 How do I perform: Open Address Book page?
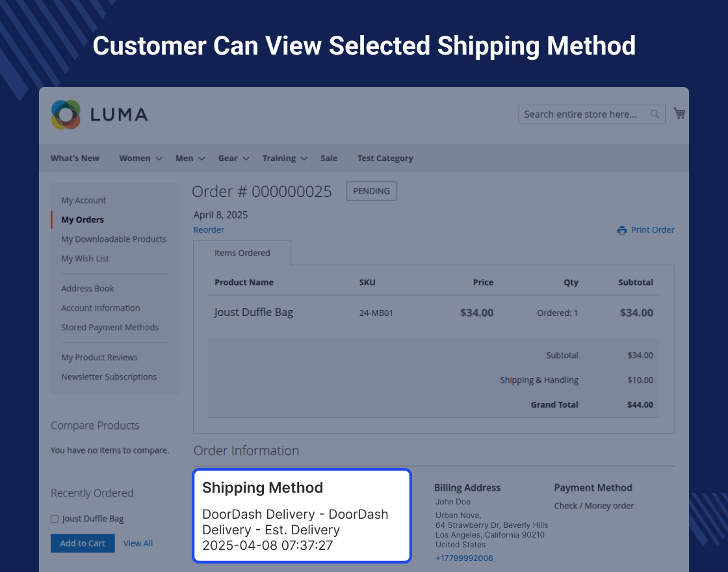(87, 289)
